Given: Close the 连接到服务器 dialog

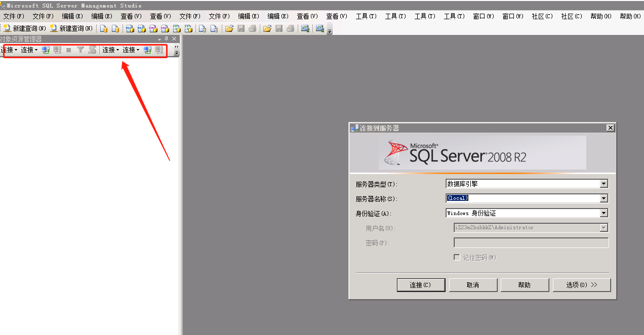Looking at the screenshot, I should 610,128.
